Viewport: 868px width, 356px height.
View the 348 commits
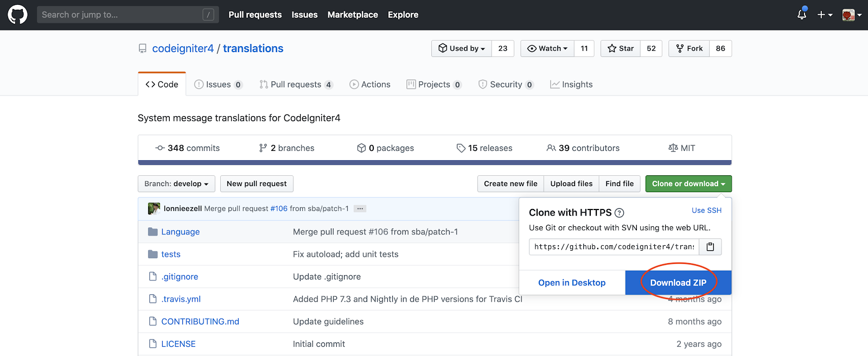point(188,148)
